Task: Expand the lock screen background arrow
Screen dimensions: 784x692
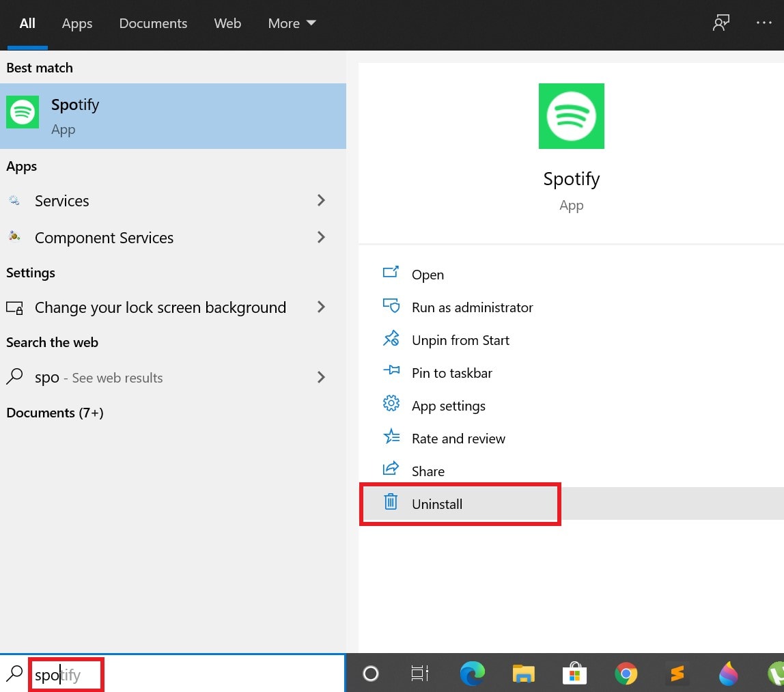Action: point(321,307)
